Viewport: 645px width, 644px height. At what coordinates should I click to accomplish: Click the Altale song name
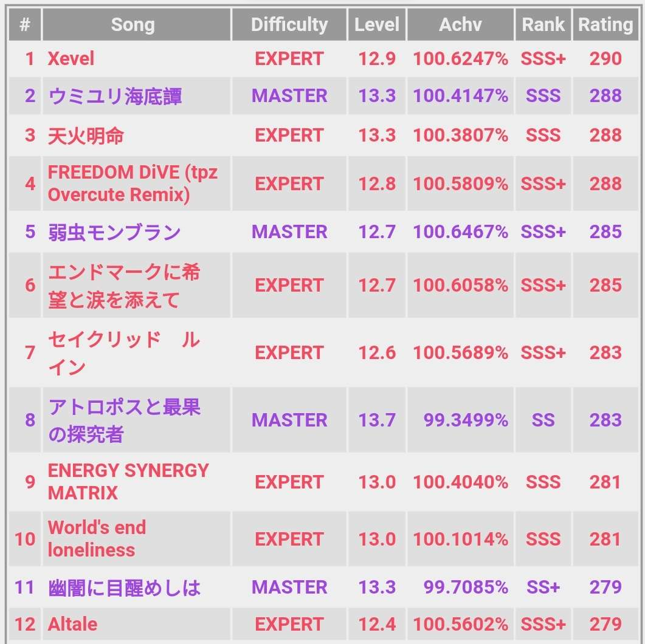[72, 624]
